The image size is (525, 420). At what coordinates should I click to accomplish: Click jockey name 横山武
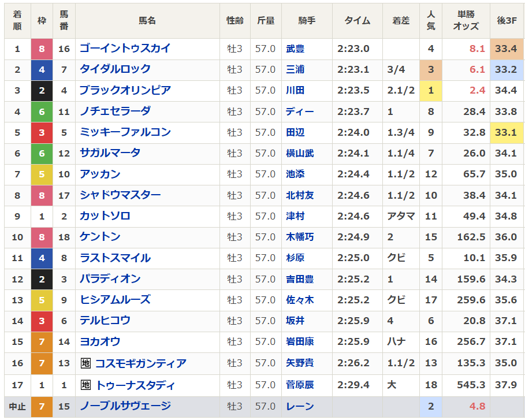(x=300, y=154)
